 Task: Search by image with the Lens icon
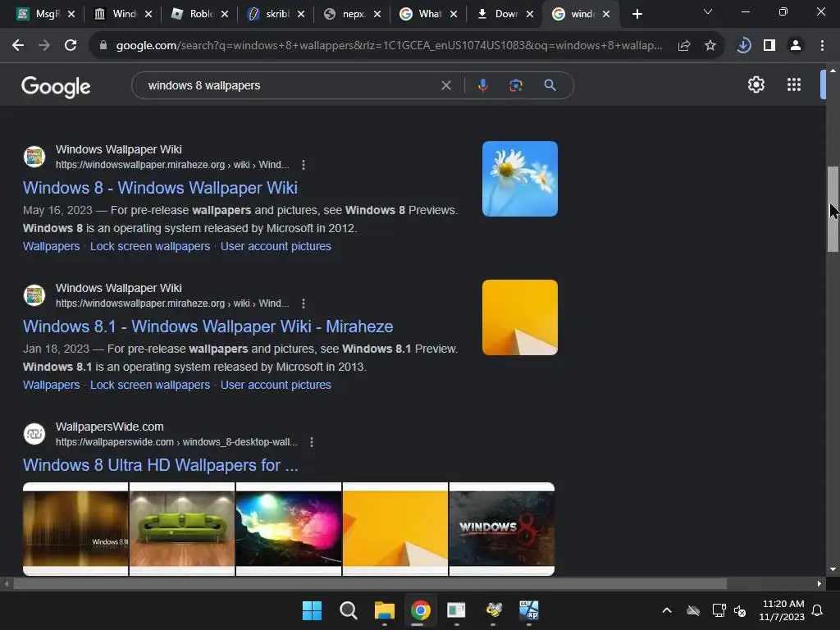click(515, 85)
